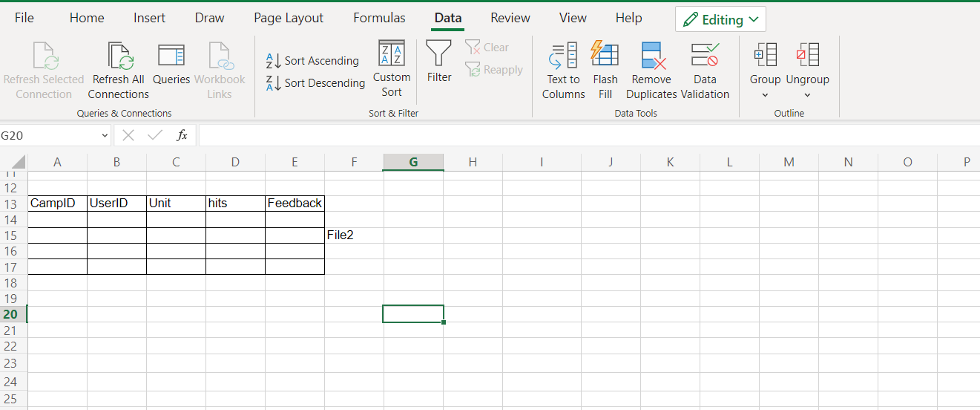
Task: Click the formula bar confirm checkmark
Action: click(155, 135)
